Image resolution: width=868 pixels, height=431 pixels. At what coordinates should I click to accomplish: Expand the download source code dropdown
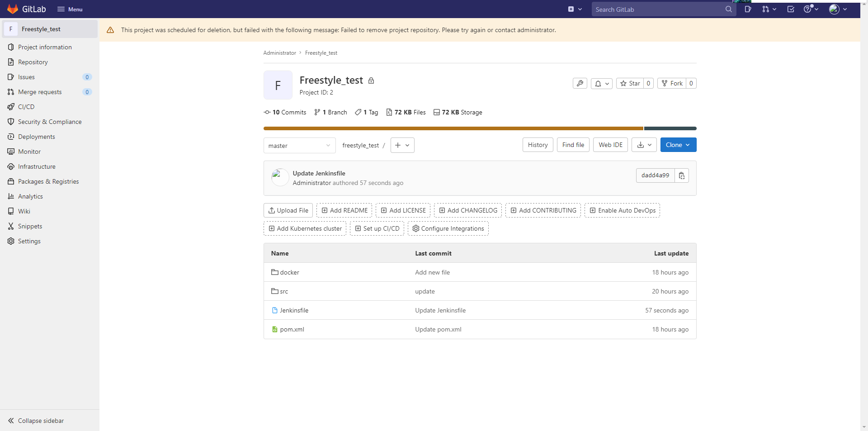644,145
